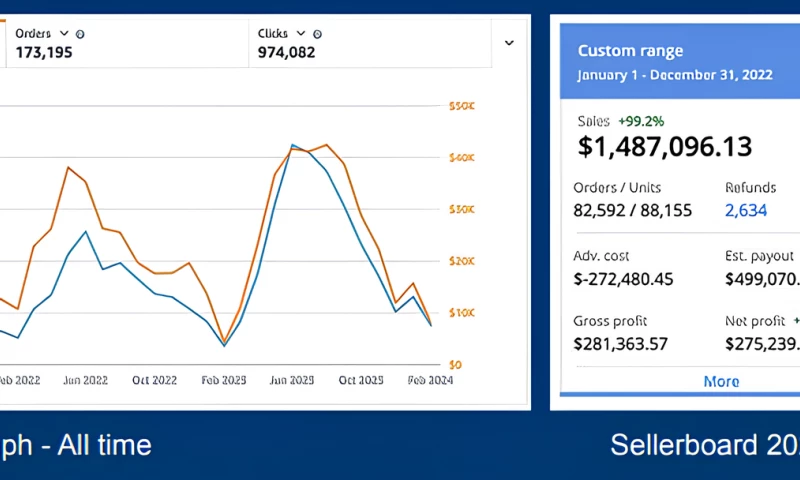Click the $1,487,096.13 sales total
Screen dimensions: 800x480
(664, 147)
